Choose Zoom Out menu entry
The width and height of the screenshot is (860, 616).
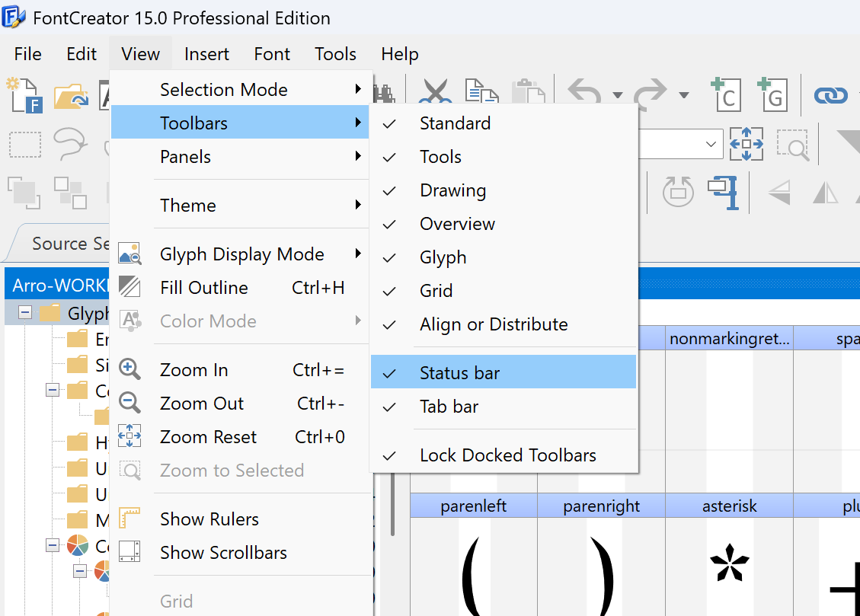[240, 403]
